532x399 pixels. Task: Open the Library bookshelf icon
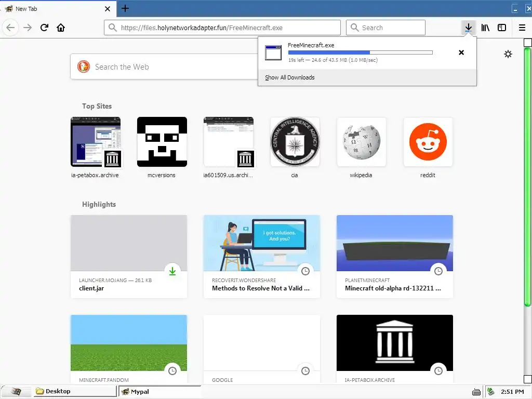coord(485,28)
